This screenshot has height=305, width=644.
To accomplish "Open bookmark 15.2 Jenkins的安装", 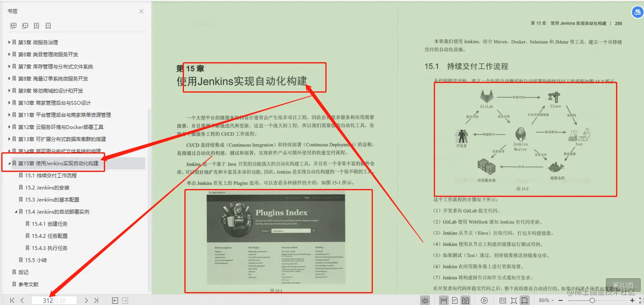I will coord(48,187).
